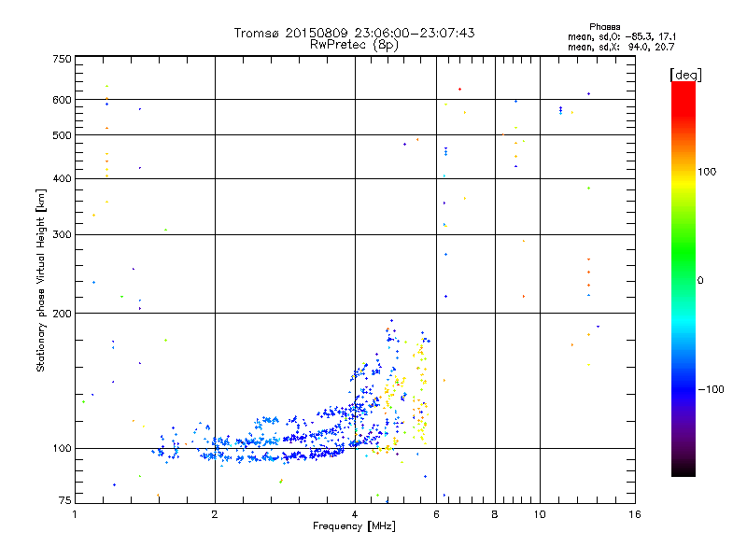The image size is (747, 560).
Task: Click the x-axis '8' tick label
Action: pyautogui.click(x=495, y=514)
